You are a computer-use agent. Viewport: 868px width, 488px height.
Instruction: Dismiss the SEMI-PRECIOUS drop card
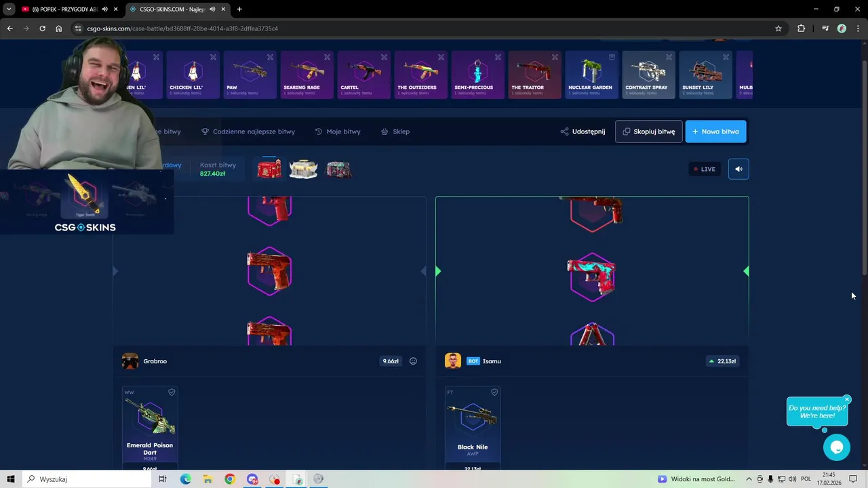pyautogui.click(x=498, y=57)
